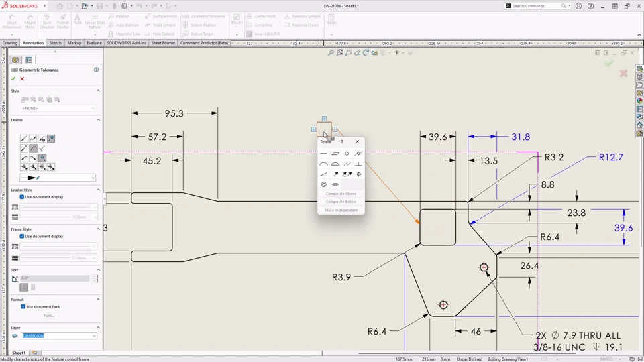
Task: Open the Evaluate tab
Action: 94,43
